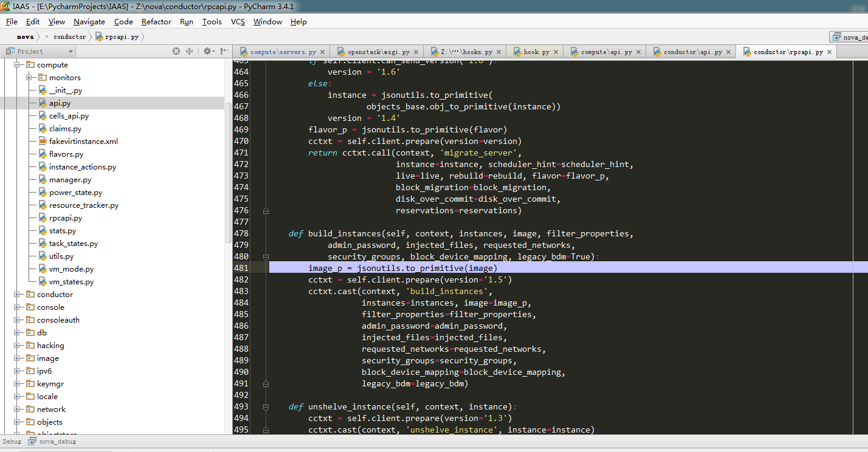Switch to openstack\wsgi.py tab

(378, 52)
